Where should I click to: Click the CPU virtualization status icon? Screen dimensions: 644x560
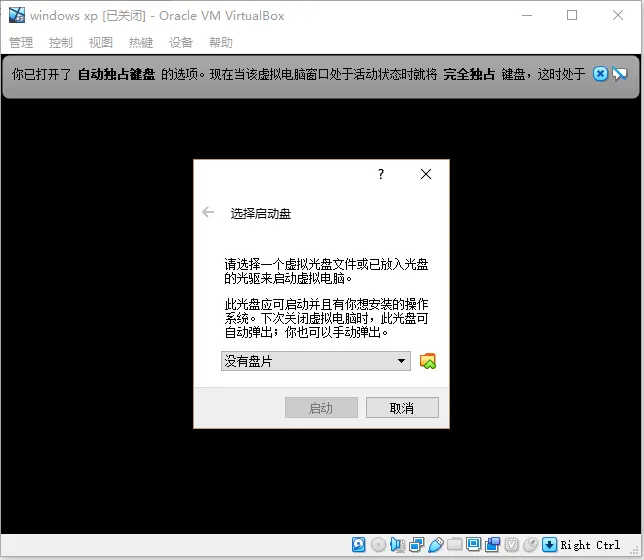[x=512, y=545]
